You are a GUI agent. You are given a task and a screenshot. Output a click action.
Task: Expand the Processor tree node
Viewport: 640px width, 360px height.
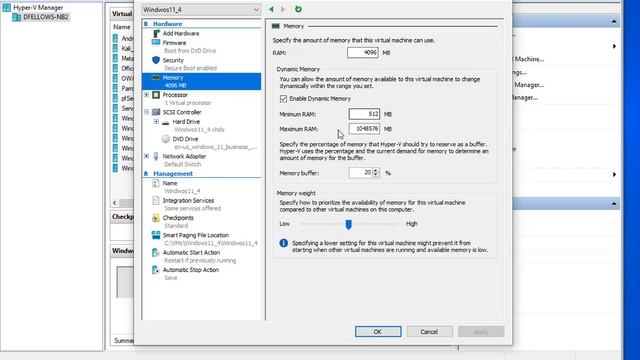[147, 95]
